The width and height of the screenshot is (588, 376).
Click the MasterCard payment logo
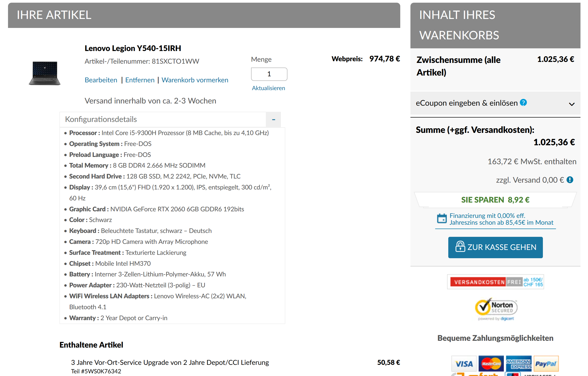click(x=491, y=364)
